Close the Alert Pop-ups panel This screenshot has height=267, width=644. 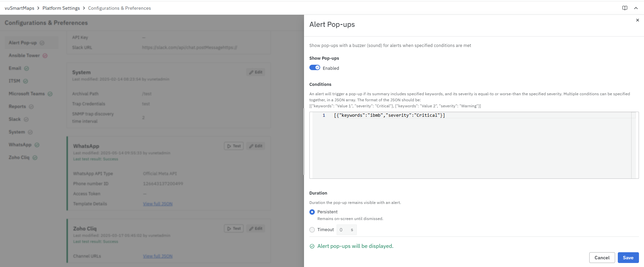point(637,20)
